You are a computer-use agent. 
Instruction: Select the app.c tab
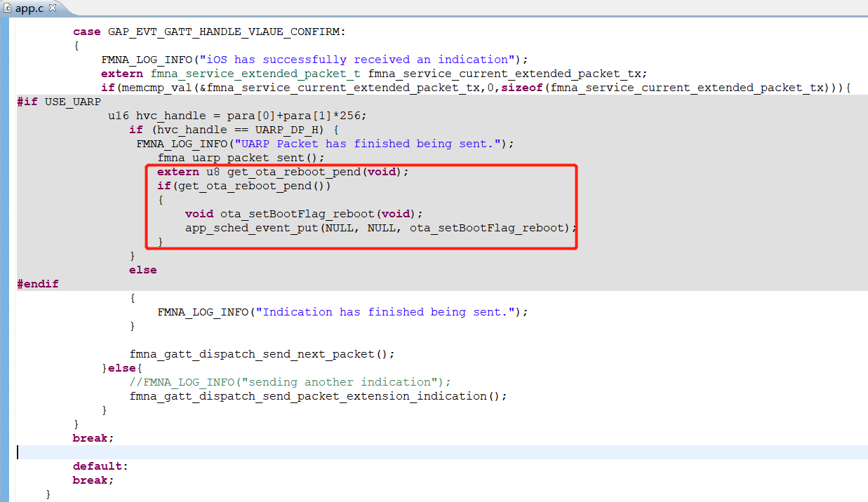(x=29, y=8)
